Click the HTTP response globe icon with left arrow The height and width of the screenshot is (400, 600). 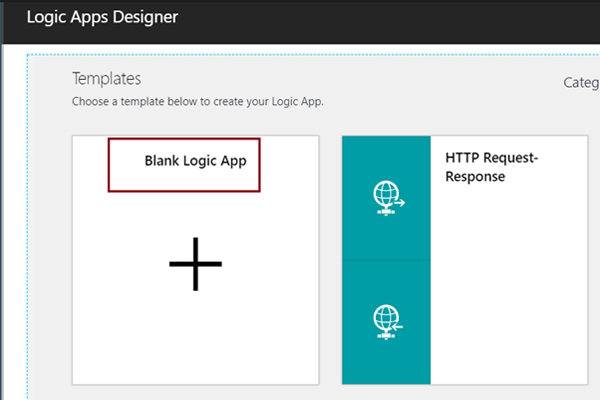388,322
